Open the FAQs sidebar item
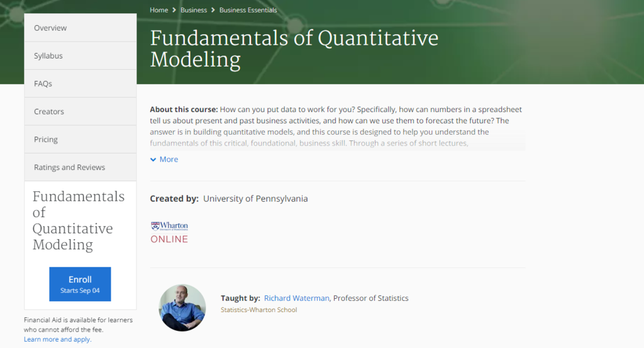Viewport: 644px width, 348px height. pyautogui.click(x=80, y=84)
